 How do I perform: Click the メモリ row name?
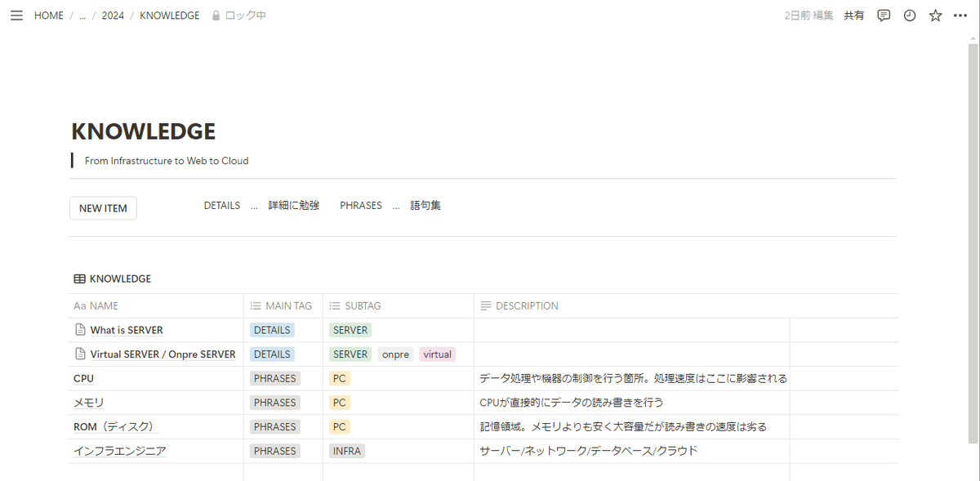[x=88, y=403]
